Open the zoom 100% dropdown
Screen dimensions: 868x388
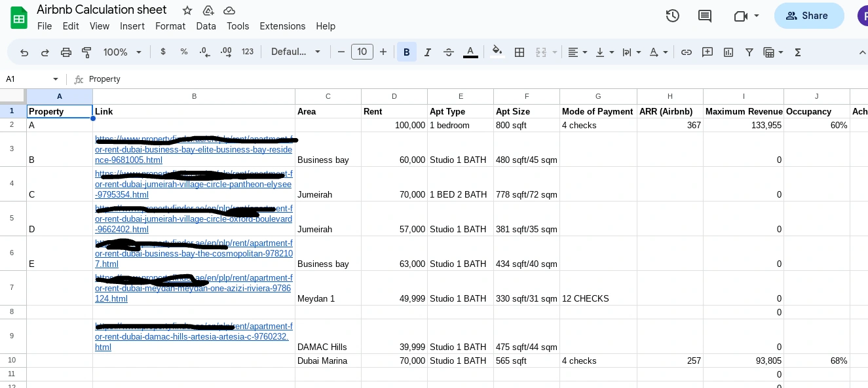tap(123, 52)
